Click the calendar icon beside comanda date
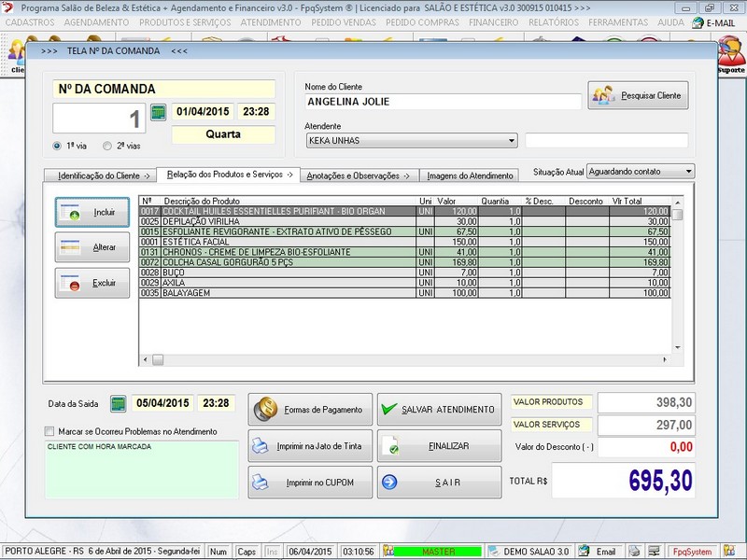Image resolution: width=747 pixels, height=560 pixels. click(x=158, y=112)
